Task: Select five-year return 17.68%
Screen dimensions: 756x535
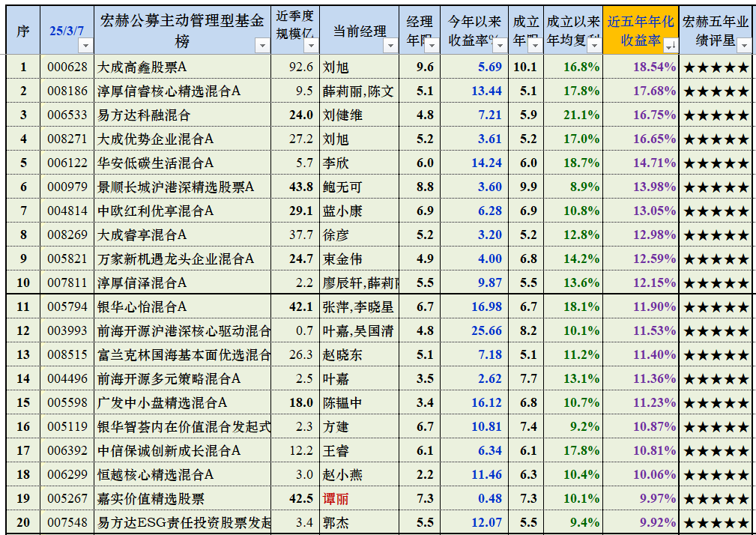Action: pos(654,91)
